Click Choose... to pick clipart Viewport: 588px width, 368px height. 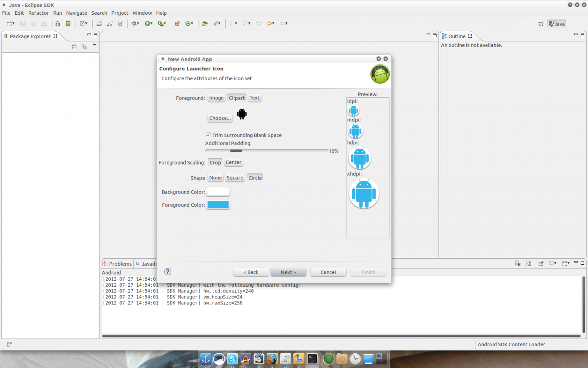220,118
